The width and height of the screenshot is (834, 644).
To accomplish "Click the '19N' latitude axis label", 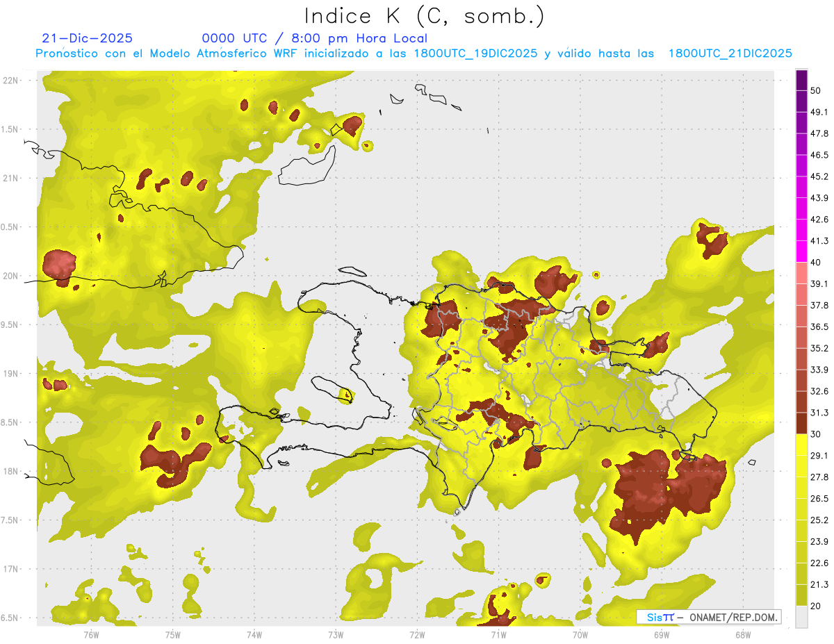I will click(10, 374).
